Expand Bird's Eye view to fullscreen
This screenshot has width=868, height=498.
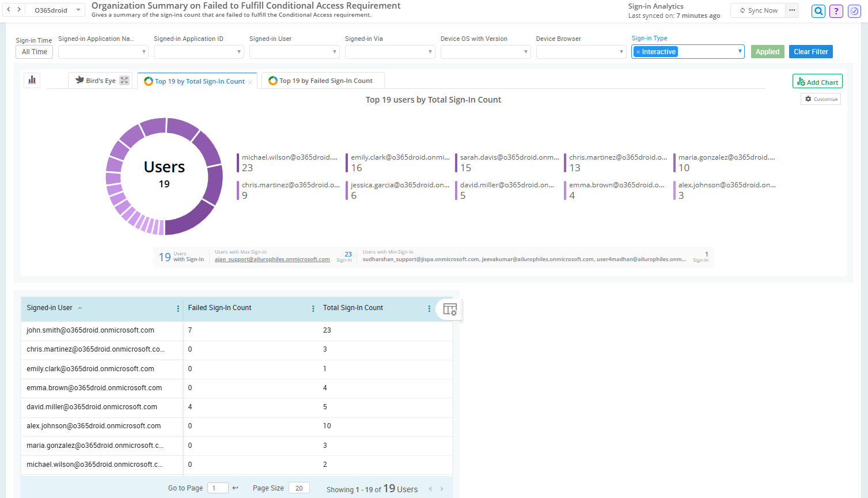(124, 81)
